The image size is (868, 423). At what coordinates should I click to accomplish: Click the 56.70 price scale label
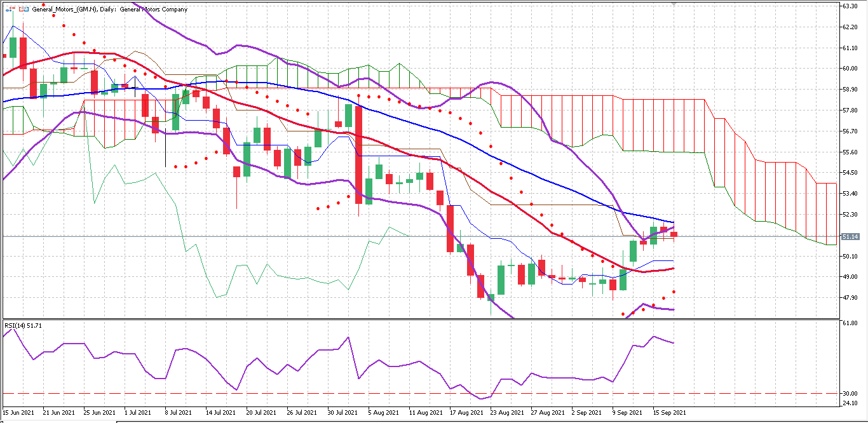[x=850, y=131]
